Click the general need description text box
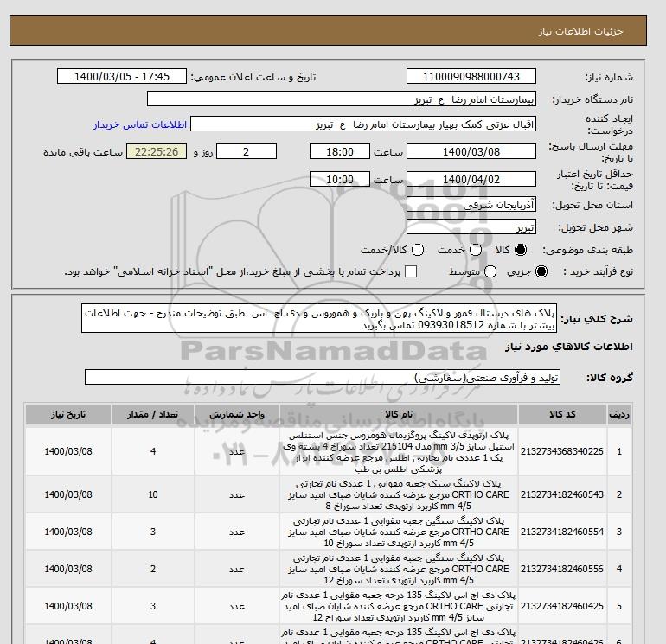This screenshot has width=666, height=644. (x=319, y=318)
